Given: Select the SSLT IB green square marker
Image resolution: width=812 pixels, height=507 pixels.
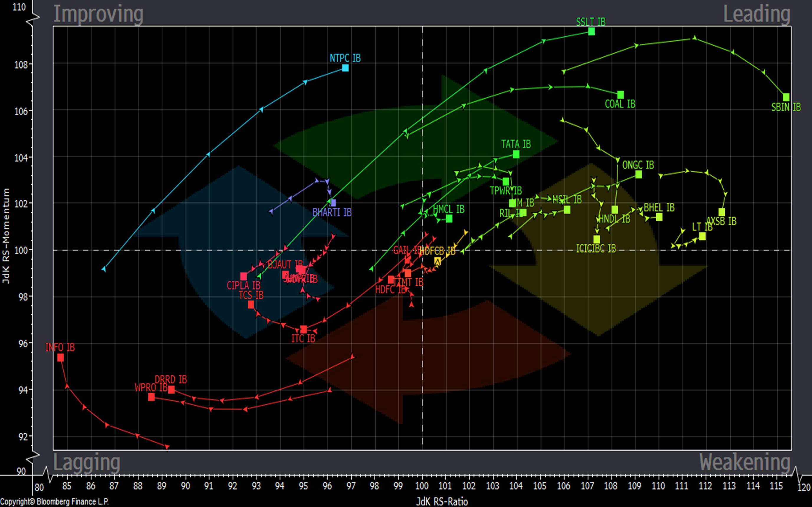Looking at the screenshot, I should pos(591,32).
